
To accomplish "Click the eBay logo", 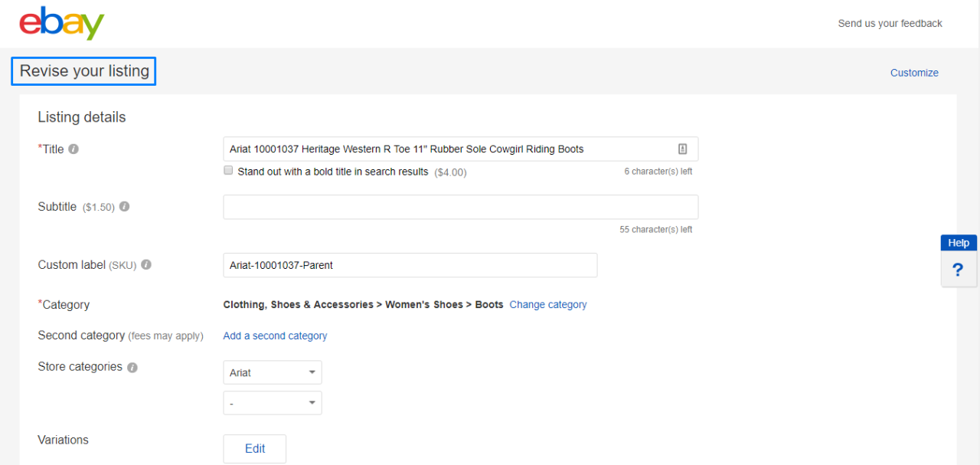I will pyautogui.click(x=61, y=23).
